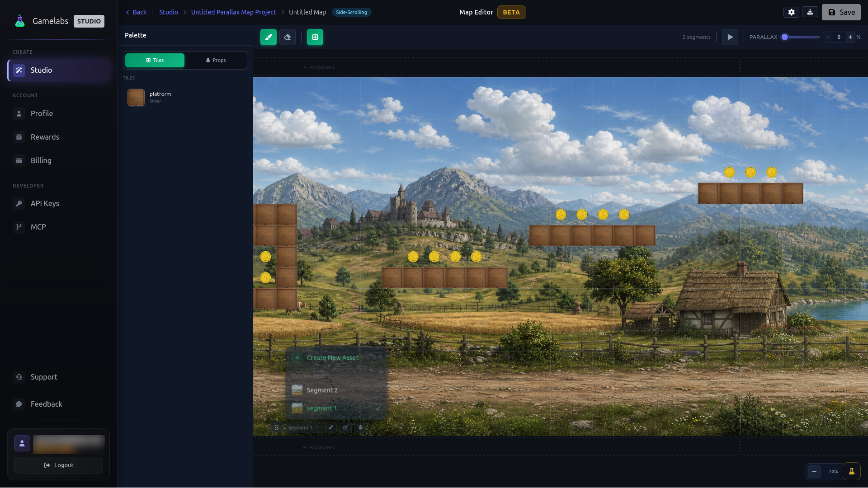Go back using Back link
868x488 pixels.
click(136, 12)
